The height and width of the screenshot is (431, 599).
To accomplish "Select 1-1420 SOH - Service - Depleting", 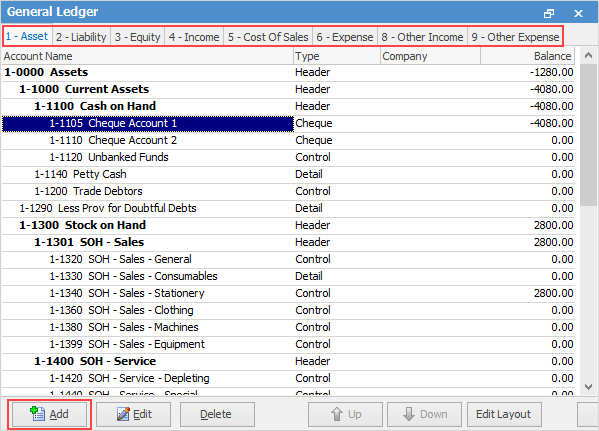I will click(x=288, y=378).
